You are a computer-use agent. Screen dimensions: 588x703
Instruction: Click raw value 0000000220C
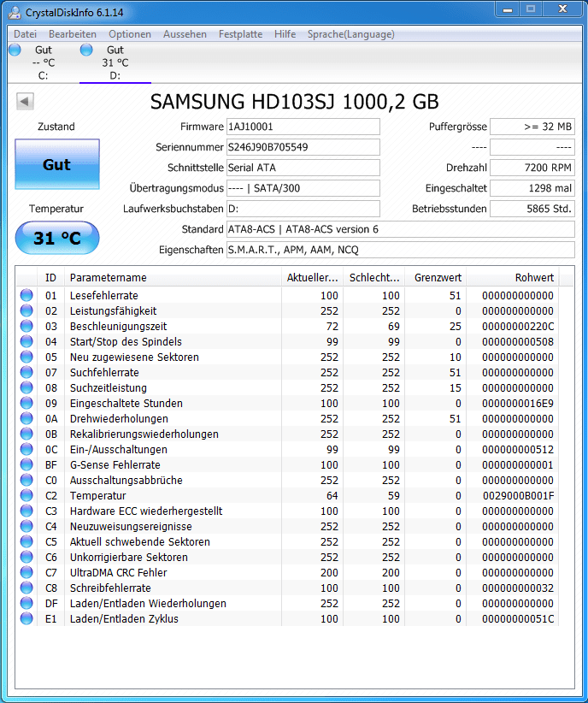tap(518, 326)
